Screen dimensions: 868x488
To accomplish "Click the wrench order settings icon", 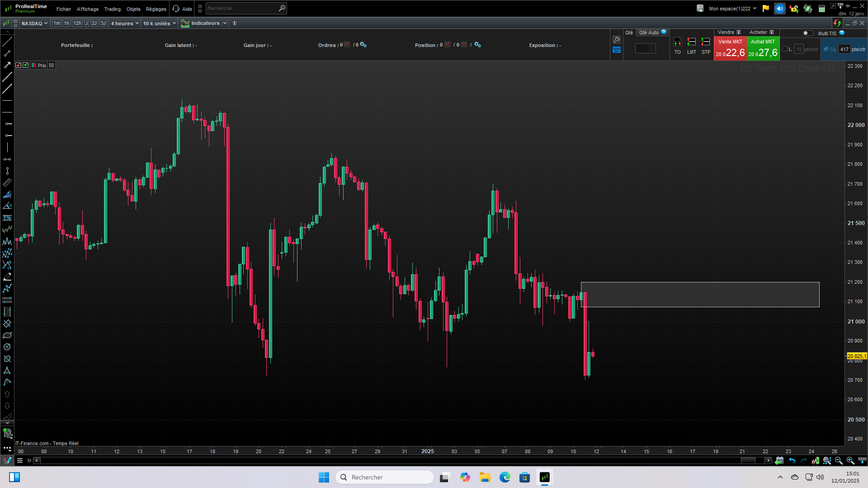I will point(617,40).
